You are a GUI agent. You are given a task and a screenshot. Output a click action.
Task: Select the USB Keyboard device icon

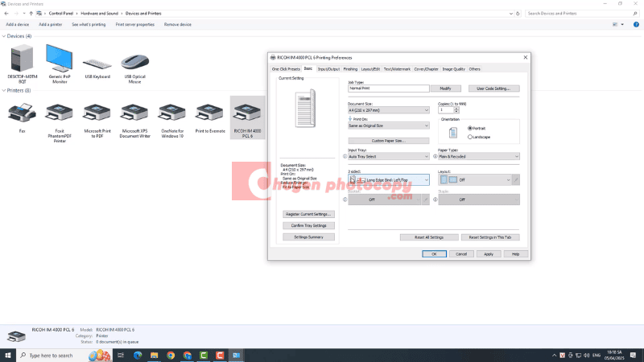tap(97, 64)
